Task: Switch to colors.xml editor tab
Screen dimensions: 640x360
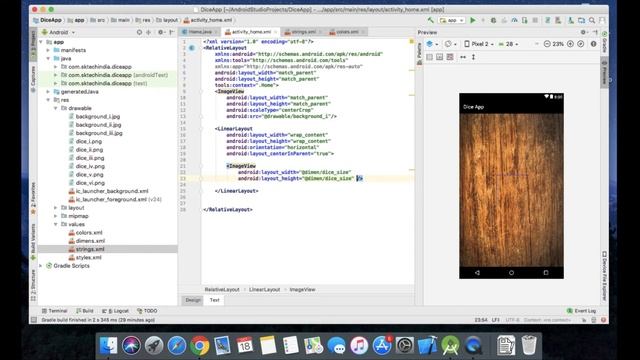Action: 347,31
